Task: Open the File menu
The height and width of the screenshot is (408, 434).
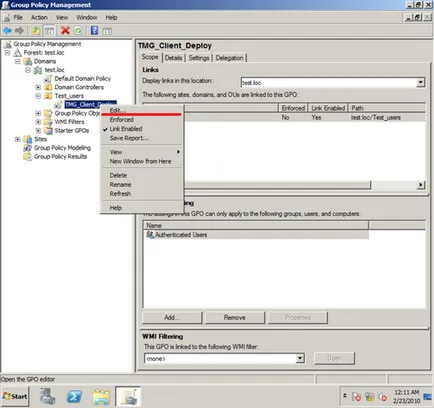Action: (18, 18)
